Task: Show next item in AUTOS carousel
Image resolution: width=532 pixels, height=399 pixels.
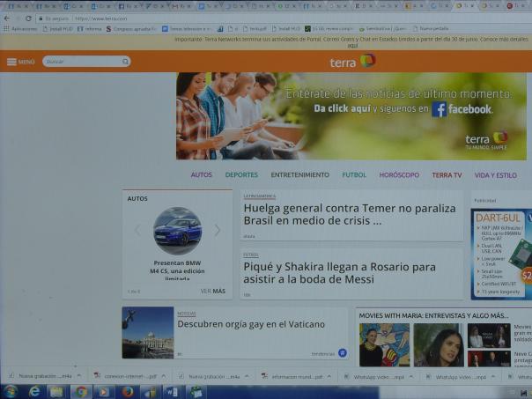Action: pos(218,231)
